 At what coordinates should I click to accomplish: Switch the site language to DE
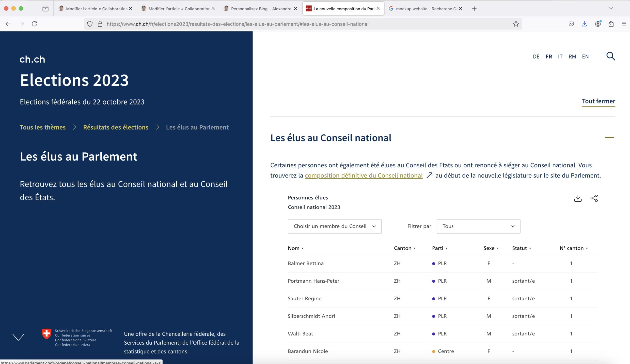coord(536,57)
